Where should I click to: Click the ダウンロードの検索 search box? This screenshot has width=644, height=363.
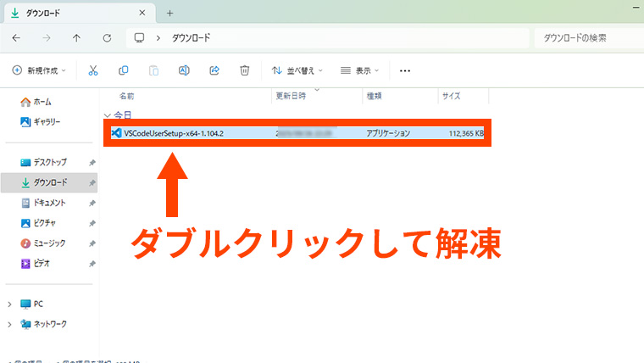click(585, 38)
